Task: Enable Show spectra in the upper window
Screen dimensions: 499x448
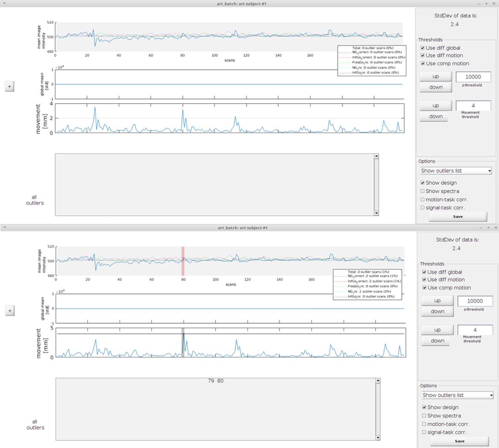Action: tap(423, 191)
